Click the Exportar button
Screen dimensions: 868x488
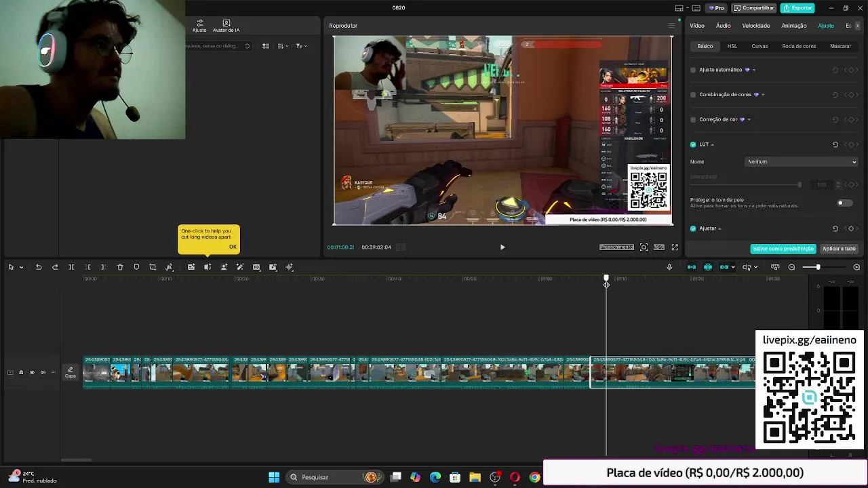(x=797, y=8)
